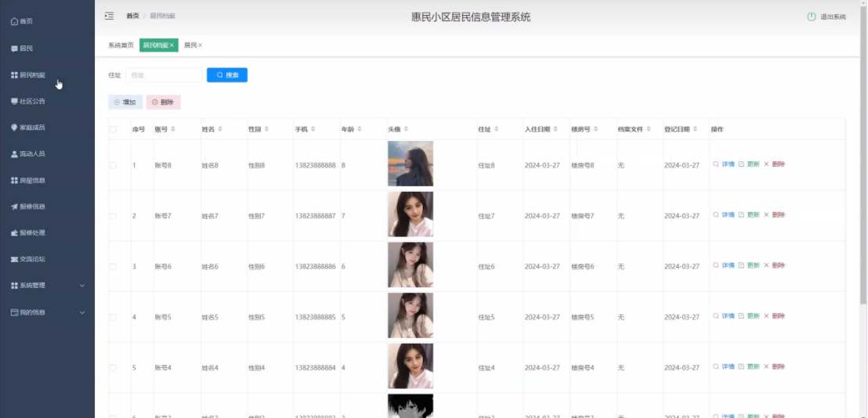
Task: Close the 居民 tab with its X
Action: point(200,45)
